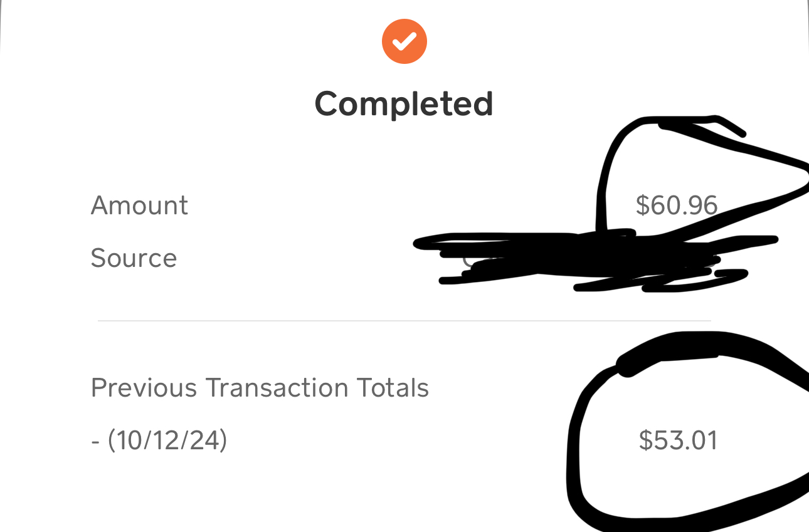Click the dollar sign of $53.01
The image size is (809, 532).
(x=645, y=441)
